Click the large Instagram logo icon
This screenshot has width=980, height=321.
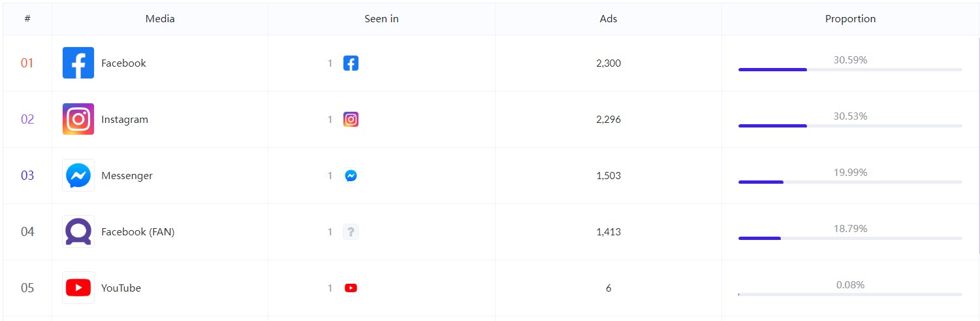click(78, 119)
